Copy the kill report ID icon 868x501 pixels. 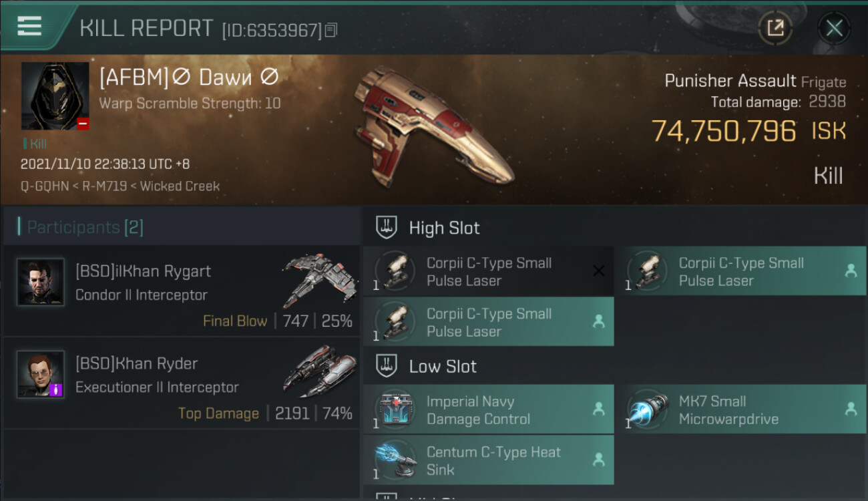coord(332,30)
